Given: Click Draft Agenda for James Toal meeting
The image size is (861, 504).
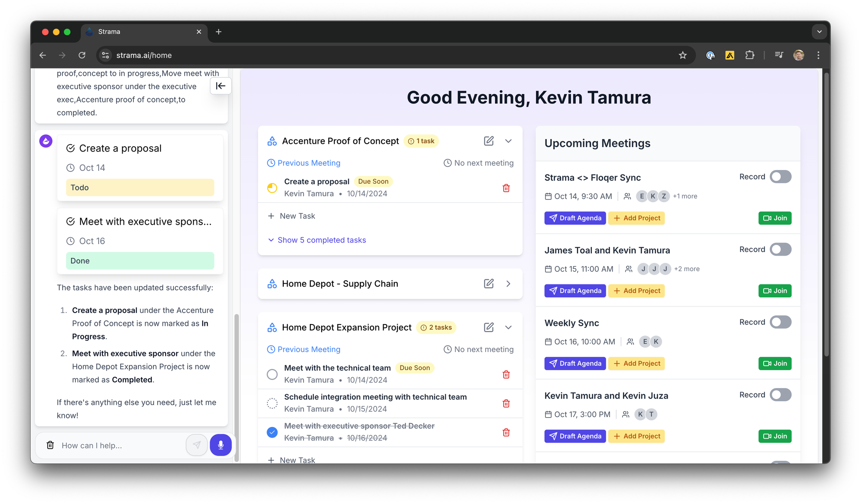Looking at the screenshot, I should pyautogui.click(x=575, y=291).
